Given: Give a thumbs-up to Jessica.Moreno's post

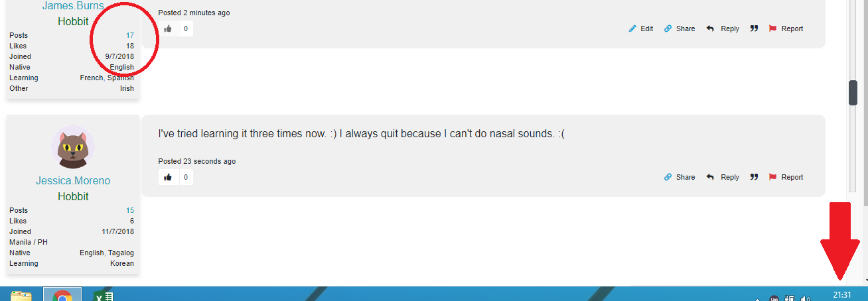Looking at the screenshot, I should [168, 177].
